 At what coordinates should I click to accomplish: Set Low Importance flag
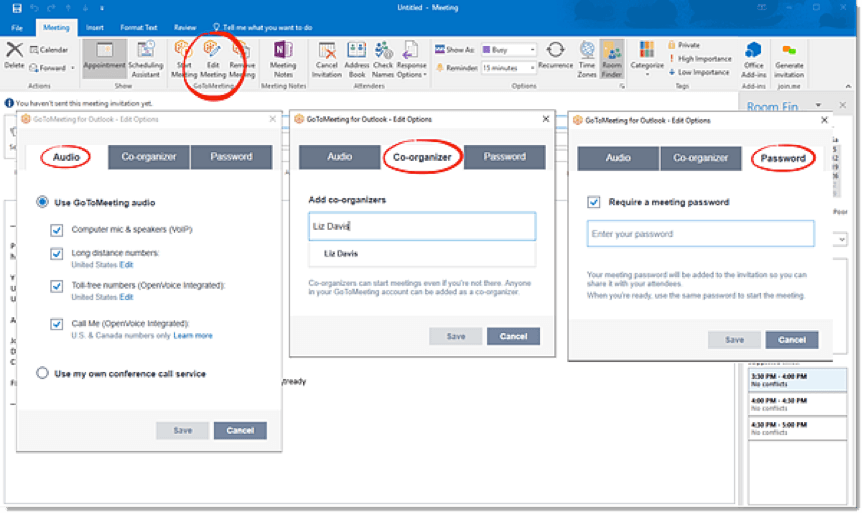click(x=699, y=72)
